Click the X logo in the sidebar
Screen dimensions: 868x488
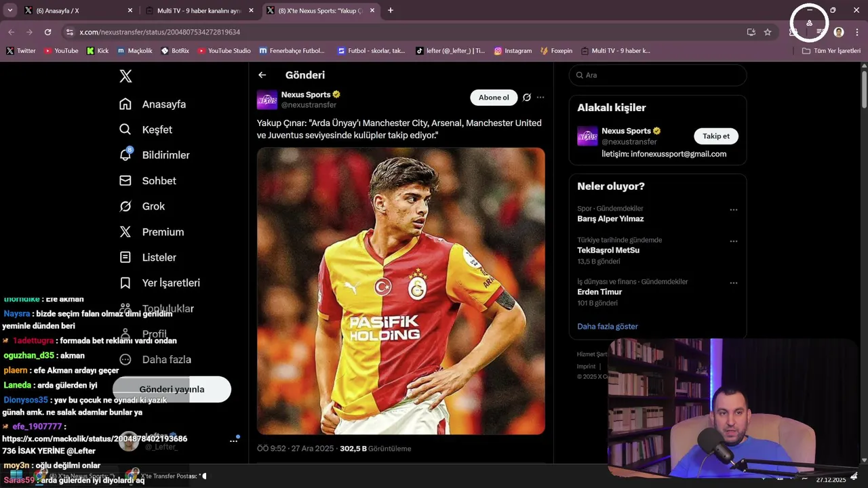tap(125, 76)
